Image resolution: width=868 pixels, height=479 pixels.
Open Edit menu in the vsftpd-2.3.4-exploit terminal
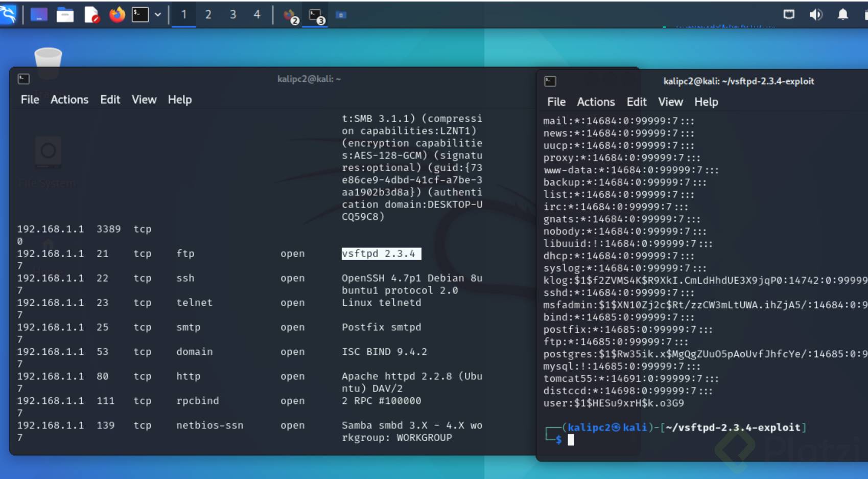pyautogui.click(x=637, y=102)
